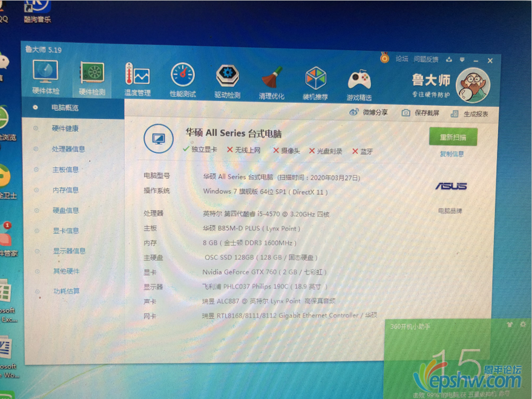Close the 鲁大师 window
The image size is (532, 399).
click(490, 60)
